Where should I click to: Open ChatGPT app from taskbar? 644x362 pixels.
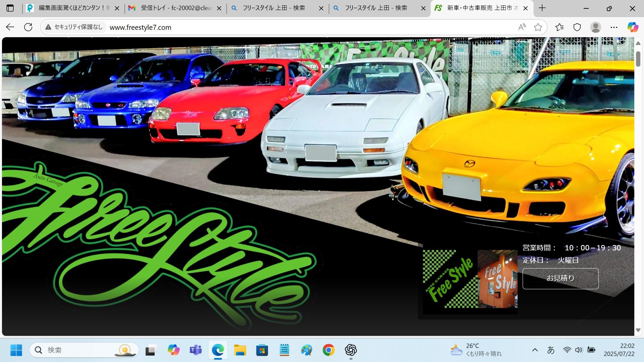coord(351,350)
